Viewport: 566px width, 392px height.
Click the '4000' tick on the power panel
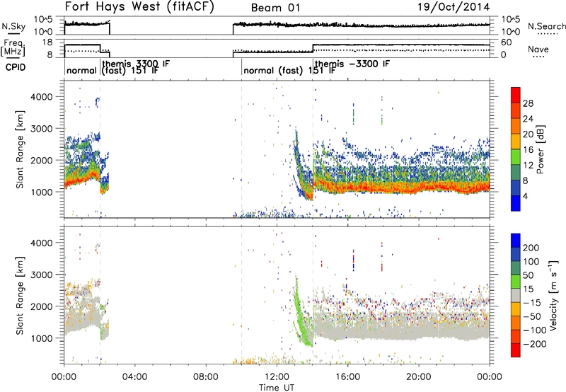point(43,97)
